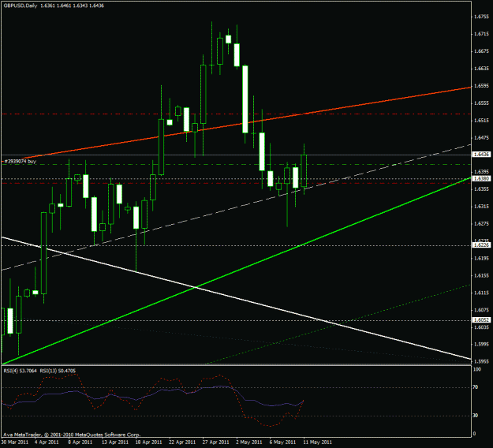Click the 1.6052 boxed price label
Viewport: 493px width, 448px height.
(x=482, y=319)
